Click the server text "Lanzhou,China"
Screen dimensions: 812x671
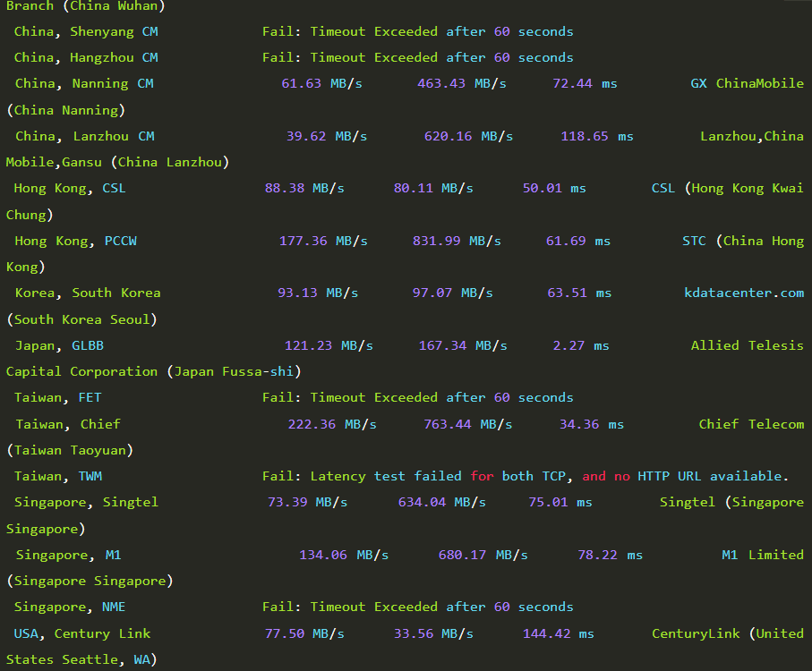click(x=752, y=137)
